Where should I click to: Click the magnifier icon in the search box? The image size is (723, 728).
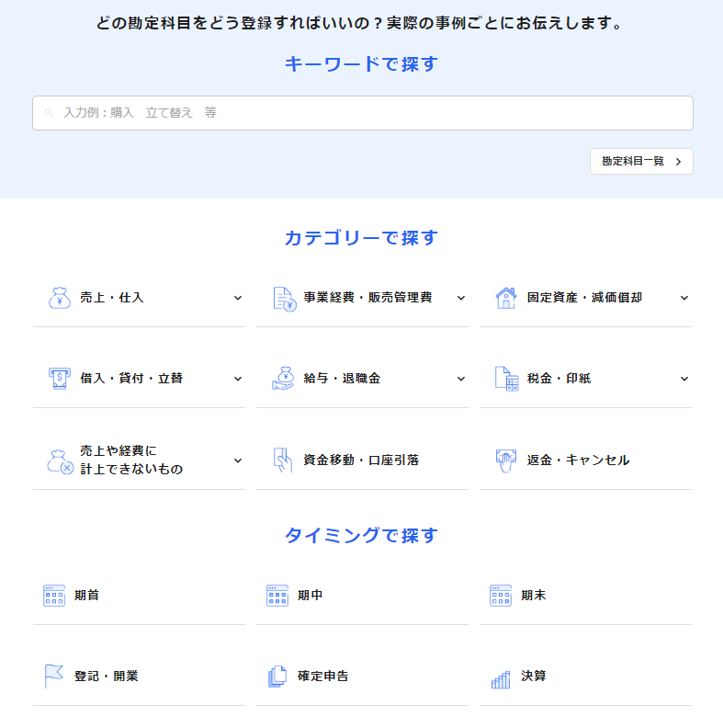(49, 112)
